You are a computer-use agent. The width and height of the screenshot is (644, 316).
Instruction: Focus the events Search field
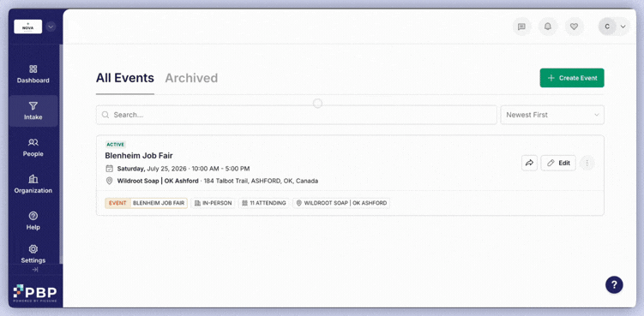click(x=297, y=115)
